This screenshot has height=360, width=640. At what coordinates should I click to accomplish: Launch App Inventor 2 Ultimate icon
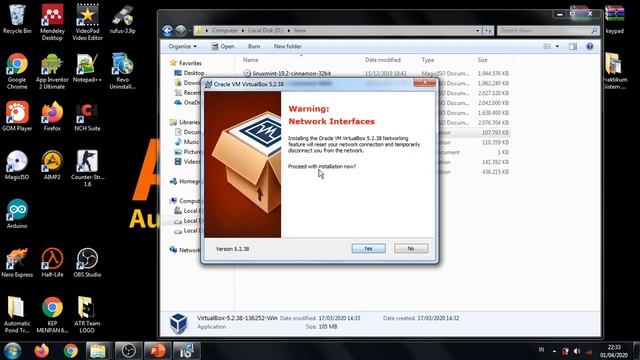coord(52,71)
